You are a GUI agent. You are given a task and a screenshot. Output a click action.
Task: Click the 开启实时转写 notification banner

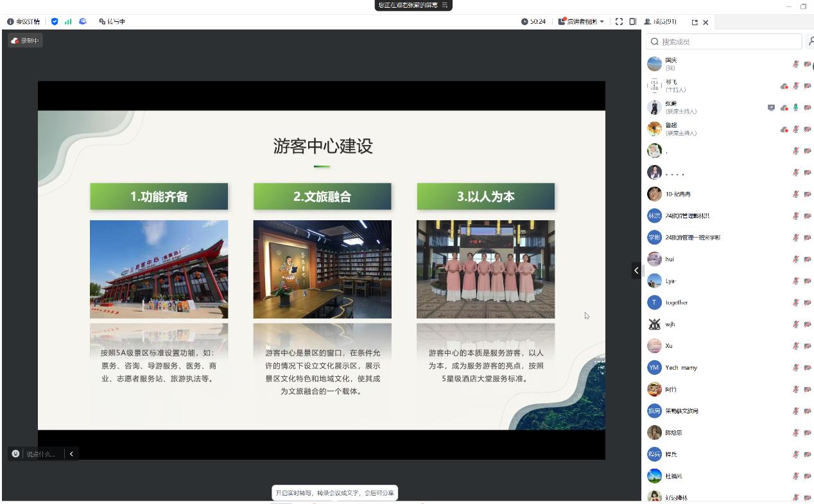click(334, 493)
